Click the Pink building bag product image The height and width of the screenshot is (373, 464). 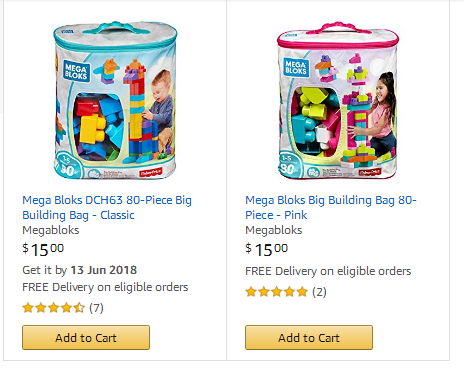pos(338,101)
